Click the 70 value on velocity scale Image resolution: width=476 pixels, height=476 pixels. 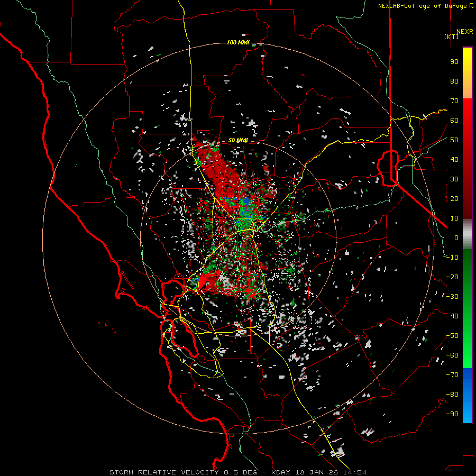[454, 101]
